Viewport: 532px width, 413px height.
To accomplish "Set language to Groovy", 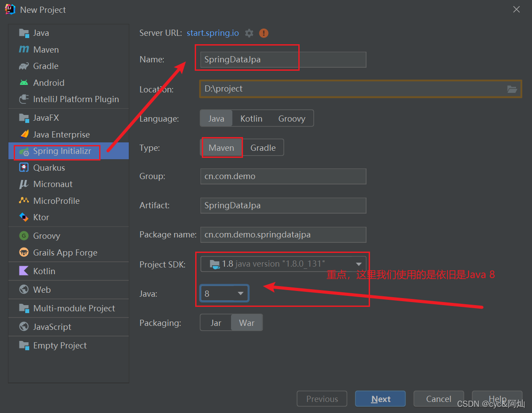I will click(x=292, y=119).
